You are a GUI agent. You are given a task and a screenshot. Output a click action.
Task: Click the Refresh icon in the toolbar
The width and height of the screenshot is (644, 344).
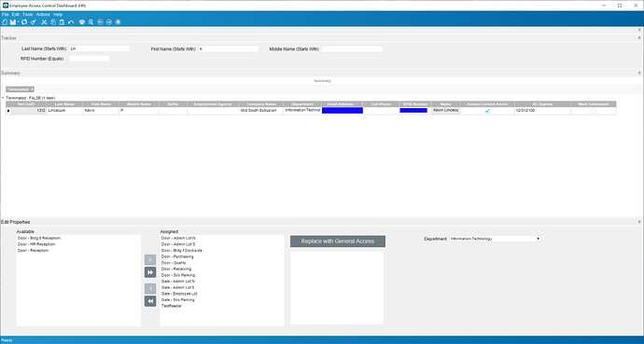click(x=24, y=22)
